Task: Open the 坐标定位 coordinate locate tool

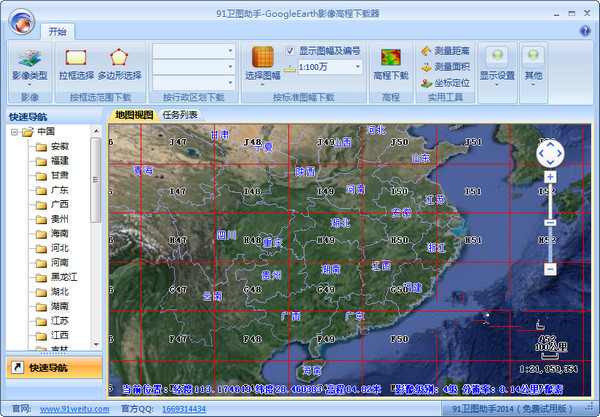Action: [446, 83]
